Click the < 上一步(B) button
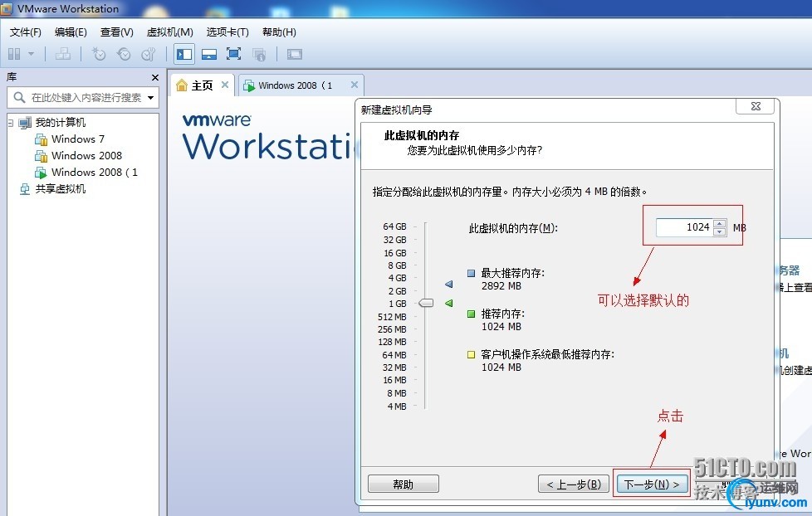 tap(573, 484)
